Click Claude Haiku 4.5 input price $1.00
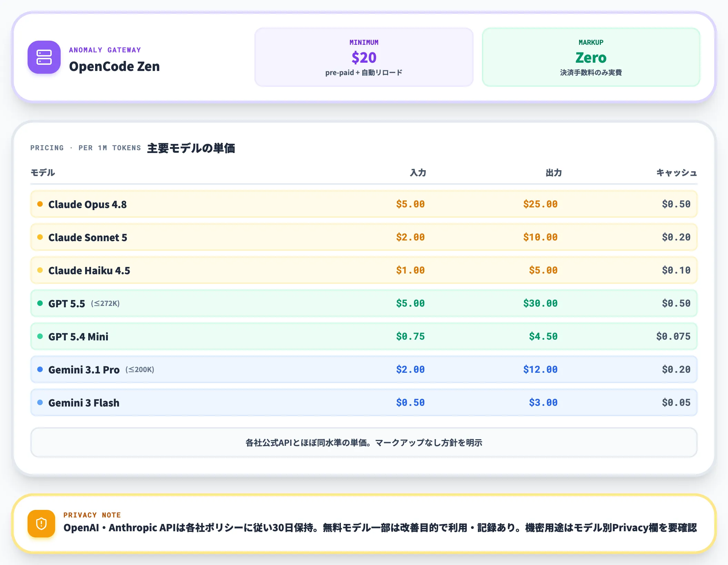The image size is (728, 565). coord(410,270)
